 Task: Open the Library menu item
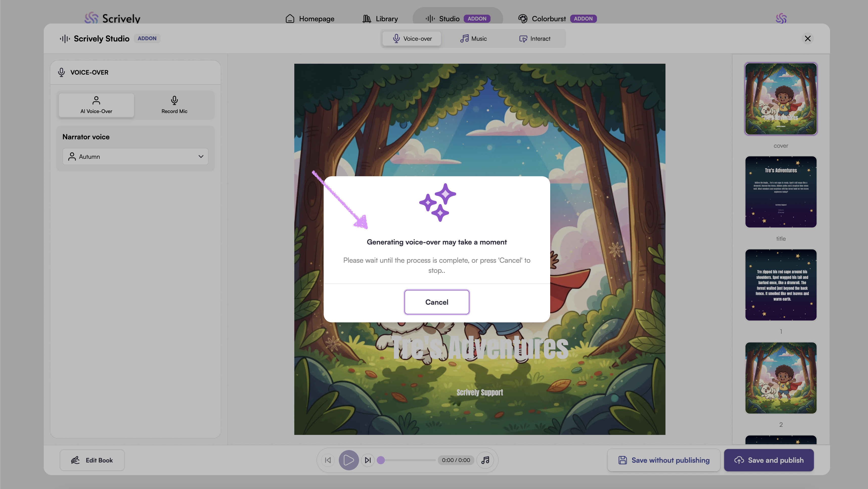point(381,19)
